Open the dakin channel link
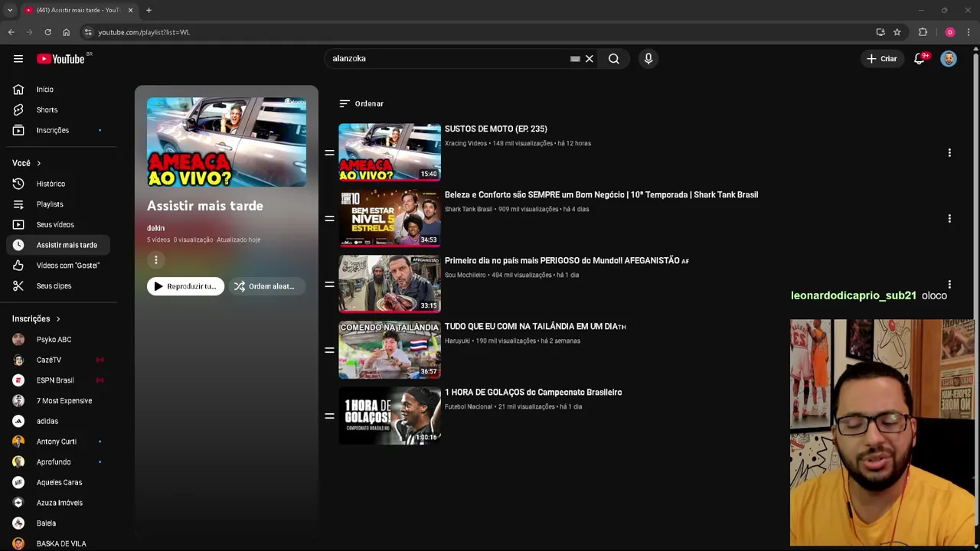980x551 pixels. tap(155, 228)
